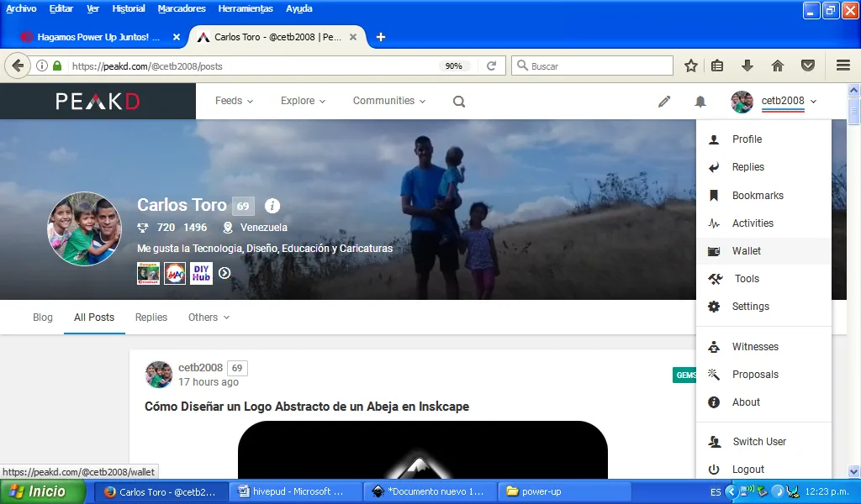Screen dimensions: 861x504
Task: Open the notifications bell icon
Action: click(x=700, y=102)
